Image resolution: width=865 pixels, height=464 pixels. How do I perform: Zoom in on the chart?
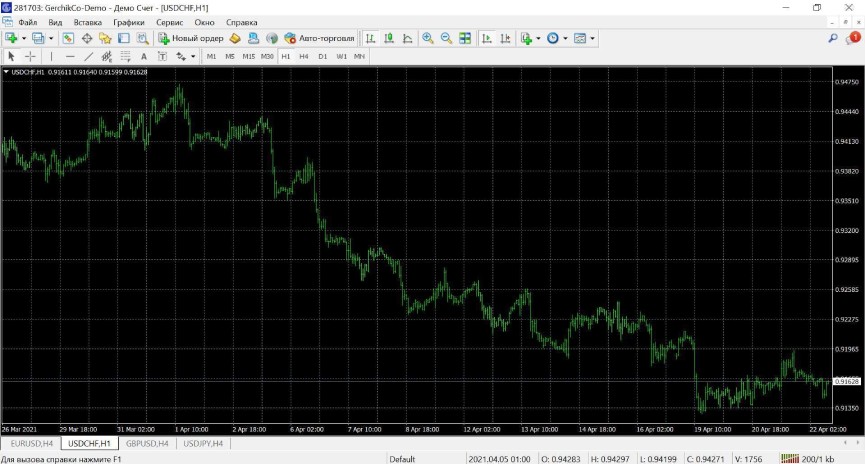click(x=428, y=38)
